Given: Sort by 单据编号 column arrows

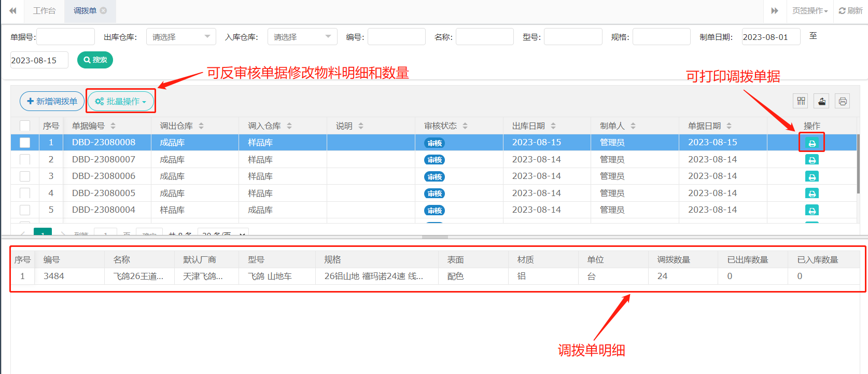Looking at the screenshot, I should [x=113, y=126].
